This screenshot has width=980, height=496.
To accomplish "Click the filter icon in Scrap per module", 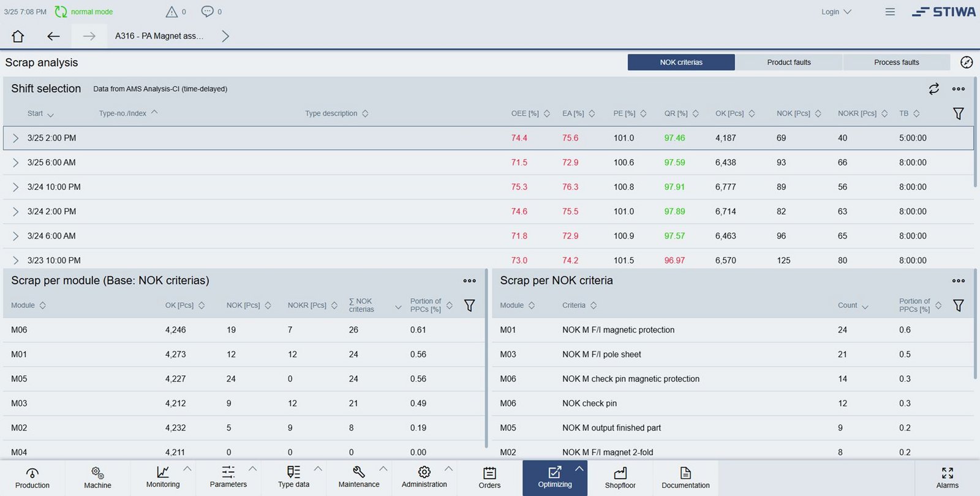I will tap(469, 305).
